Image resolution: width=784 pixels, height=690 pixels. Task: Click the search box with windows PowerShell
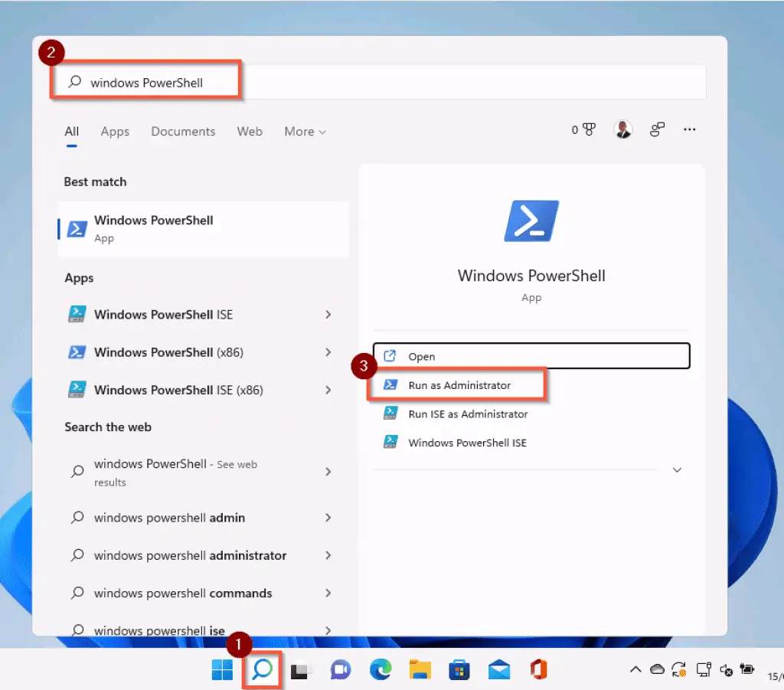click(x=380, y=82)
